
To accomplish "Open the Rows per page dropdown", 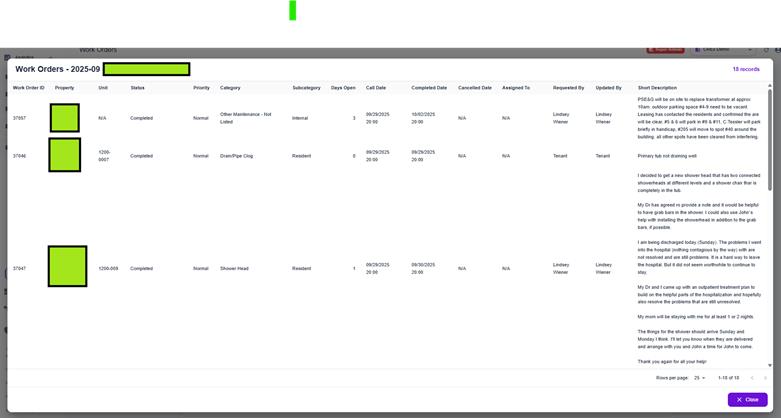I will [x=699, y=378].
